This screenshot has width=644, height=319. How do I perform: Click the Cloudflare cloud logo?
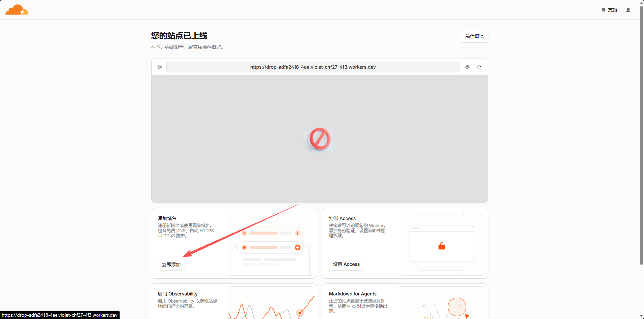click(17, 10)
